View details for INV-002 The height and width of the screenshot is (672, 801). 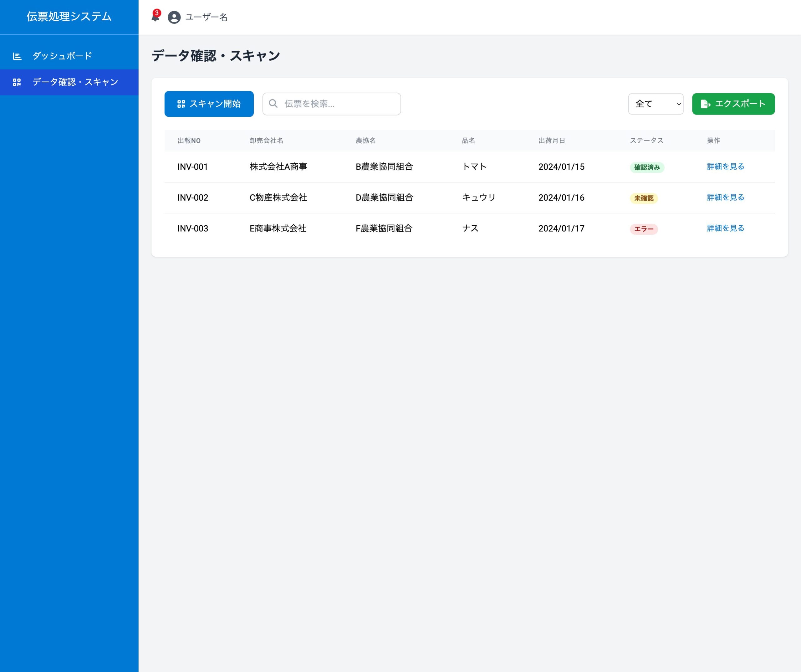tap(726, 197)
